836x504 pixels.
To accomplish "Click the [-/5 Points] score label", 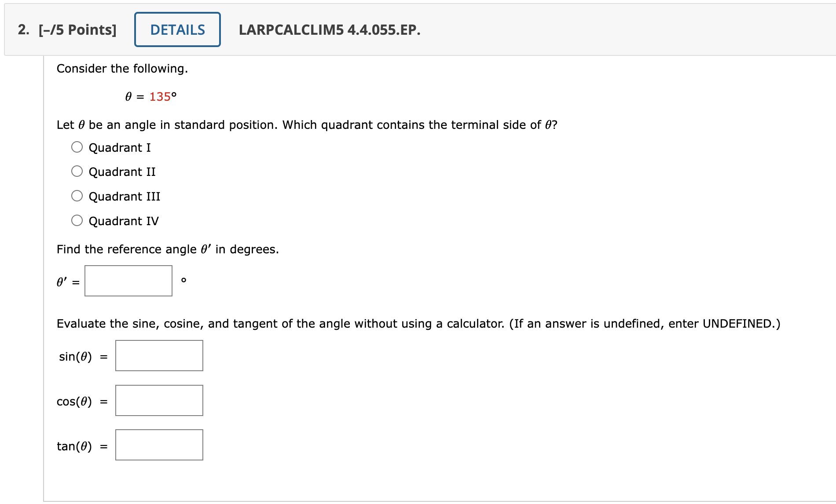I will tap(77, 30).
